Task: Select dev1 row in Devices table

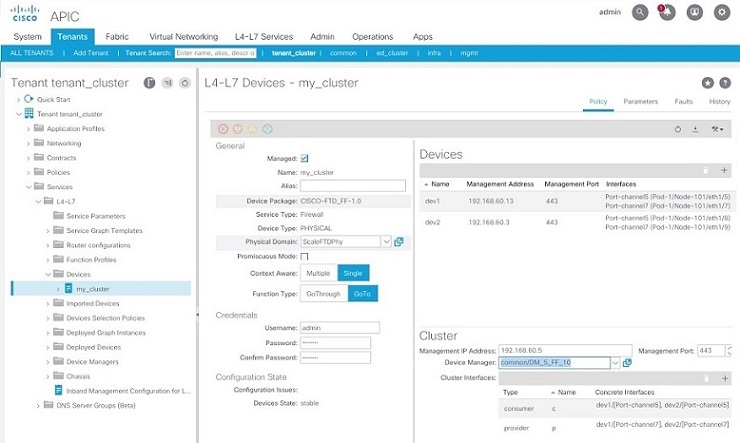Action: [575, 201]
